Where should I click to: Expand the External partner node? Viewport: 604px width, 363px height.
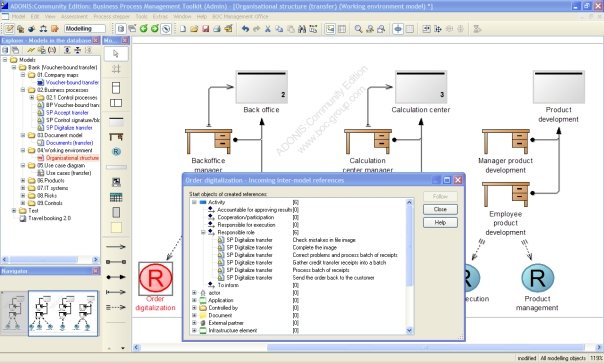195,323
